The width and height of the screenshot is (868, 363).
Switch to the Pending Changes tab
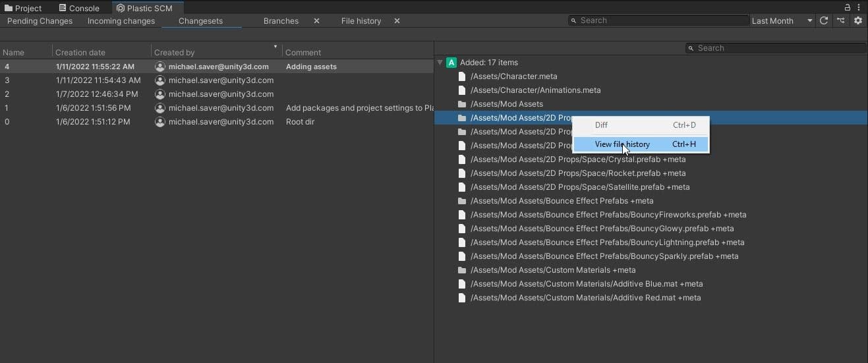coord(40,21)
